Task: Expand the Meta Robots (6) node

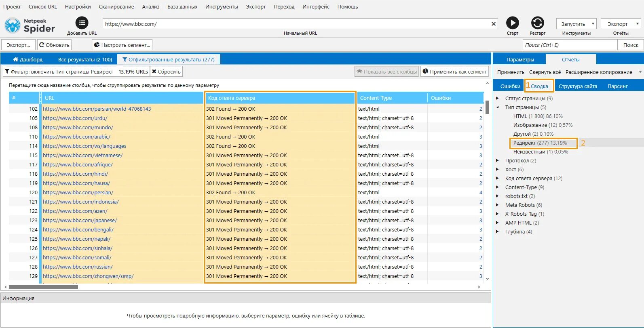Action: tap(497, 205)
